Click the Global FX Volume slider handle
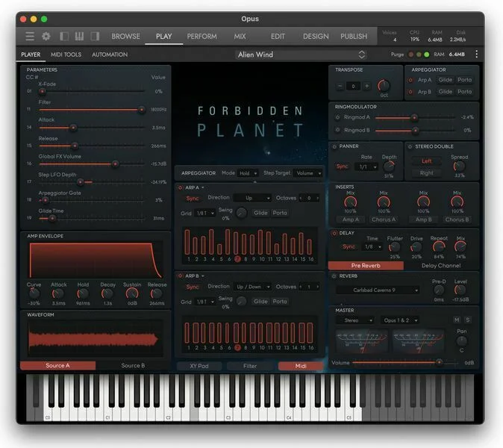503x448 pixels. point(115,164)
